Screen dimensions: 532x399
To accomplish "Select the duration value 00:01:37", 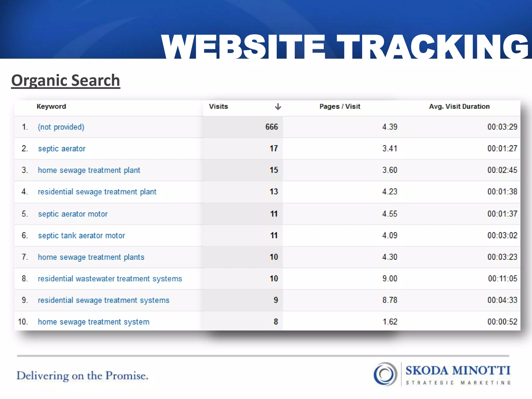I will tap(502, 214).
